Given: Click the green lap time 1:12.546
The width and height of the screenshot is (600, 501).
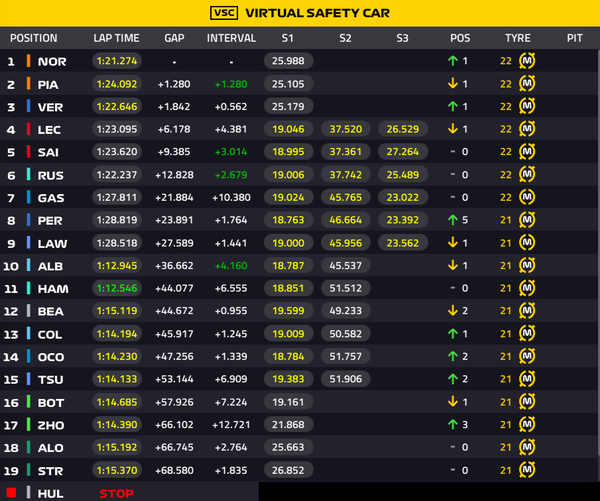Looking at the screenshot, I should pyautogui.click(x=117, y=288).
